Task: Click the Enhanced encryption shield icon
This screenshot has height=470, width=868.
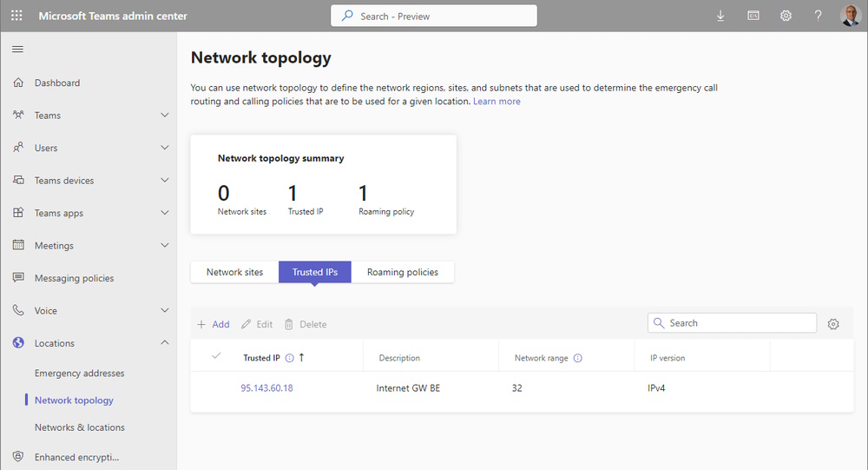Action: [x=18, y=457]
